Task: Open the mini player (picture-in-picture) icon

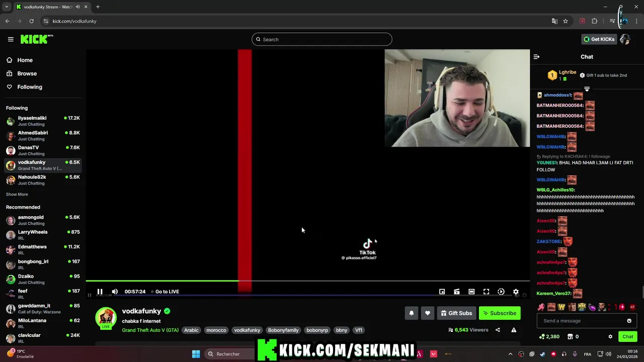Action: point(442,292)
